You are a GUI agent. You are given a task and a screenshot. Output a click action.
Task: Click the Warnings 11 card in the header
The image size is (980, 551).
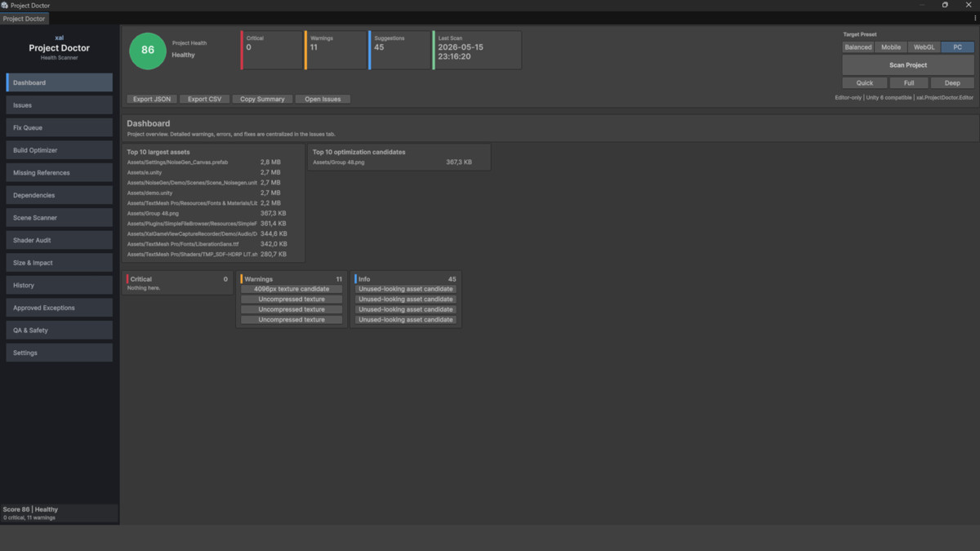click(x=335, y=50)
